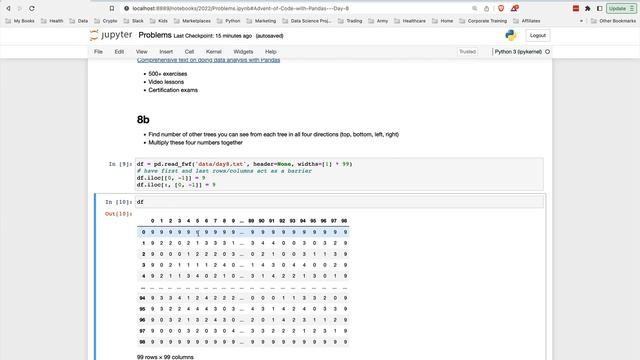Click the Update button in browser toolbar
The image size is (640, 360).
pos(621,8)
